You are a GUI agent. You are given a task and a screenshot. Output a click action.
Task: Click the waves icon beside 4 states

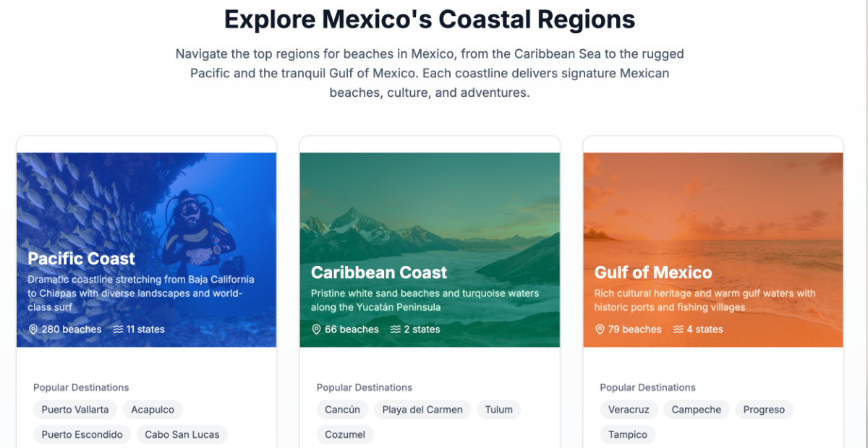point(678,329)
